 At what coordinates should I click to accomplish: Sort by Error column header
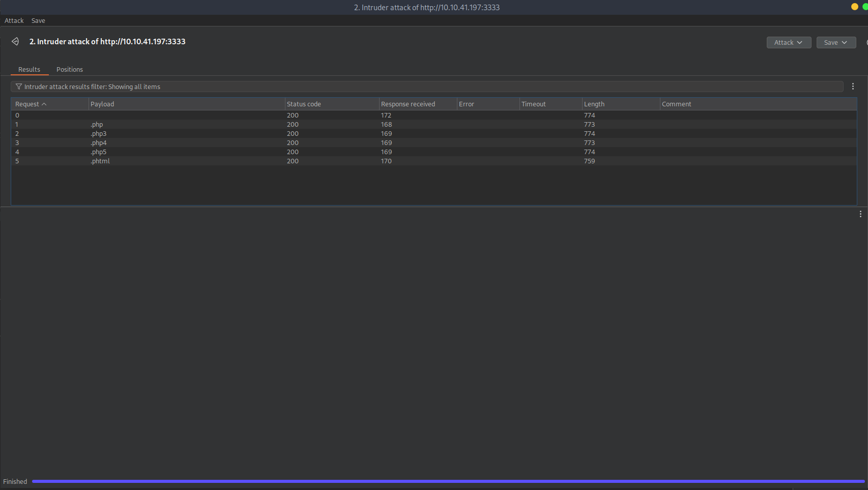(x=488, y=104)
